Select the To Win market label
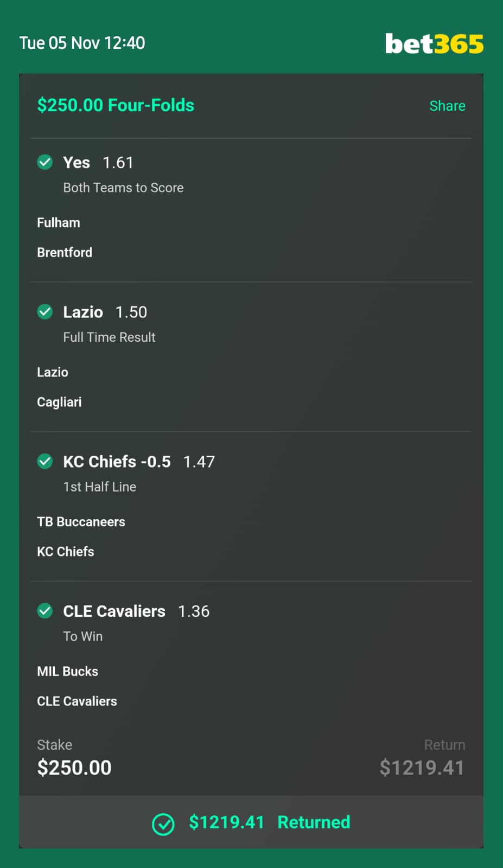 (82, 636)
